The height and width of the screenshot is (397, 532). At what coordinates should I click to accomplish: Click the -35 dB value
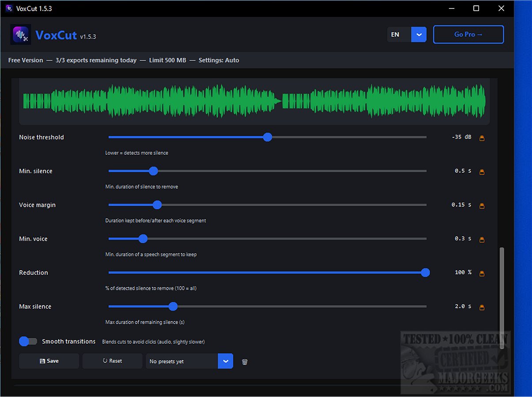(461, 137)
